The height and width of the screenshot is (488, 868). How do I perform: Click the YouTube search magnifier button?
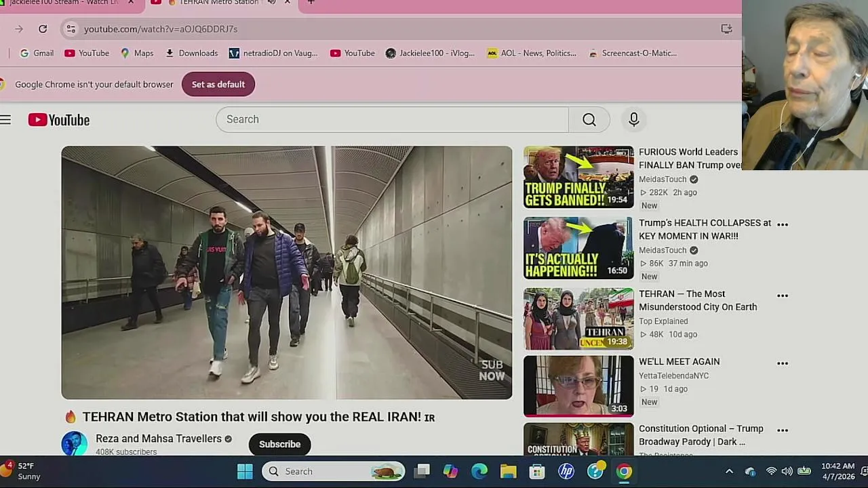click(589, 119)
